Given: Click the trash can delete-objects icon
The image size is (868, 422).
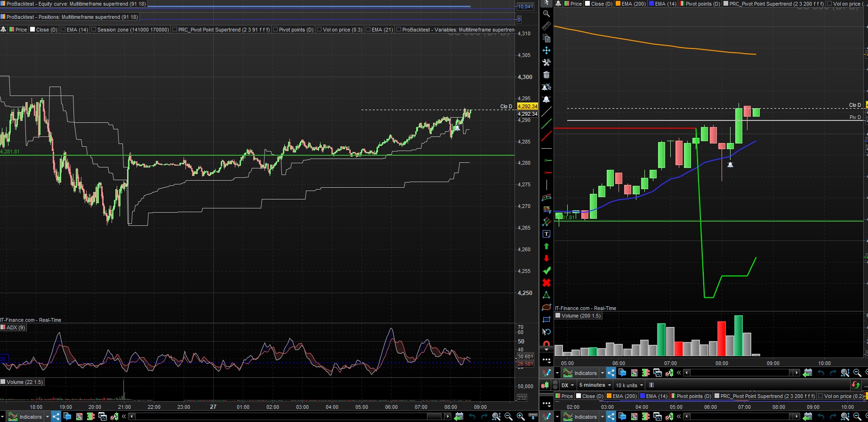Looking at the screenshot, I should [x=546, y=75].
